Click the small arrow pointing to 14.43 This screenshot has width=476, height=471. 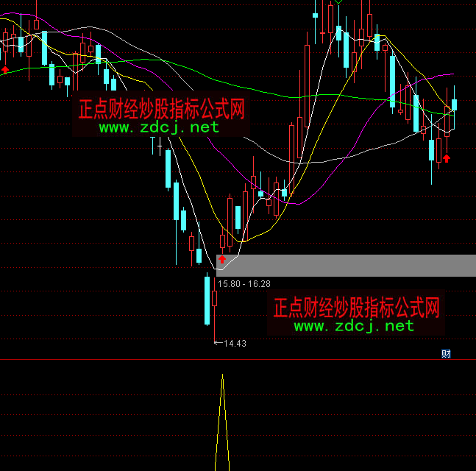217,342
